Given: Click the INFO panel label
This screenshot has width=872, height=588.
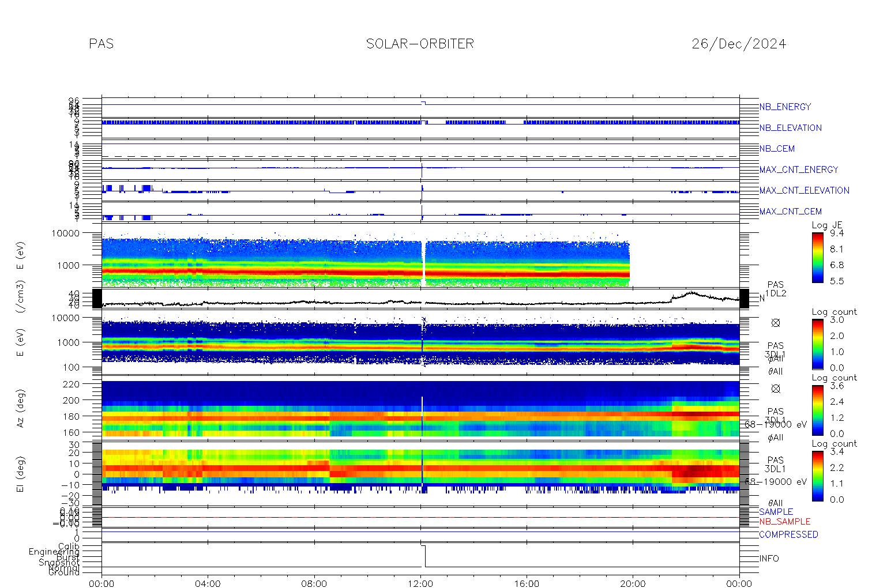Looking at the screenshot, I should 769,559.
